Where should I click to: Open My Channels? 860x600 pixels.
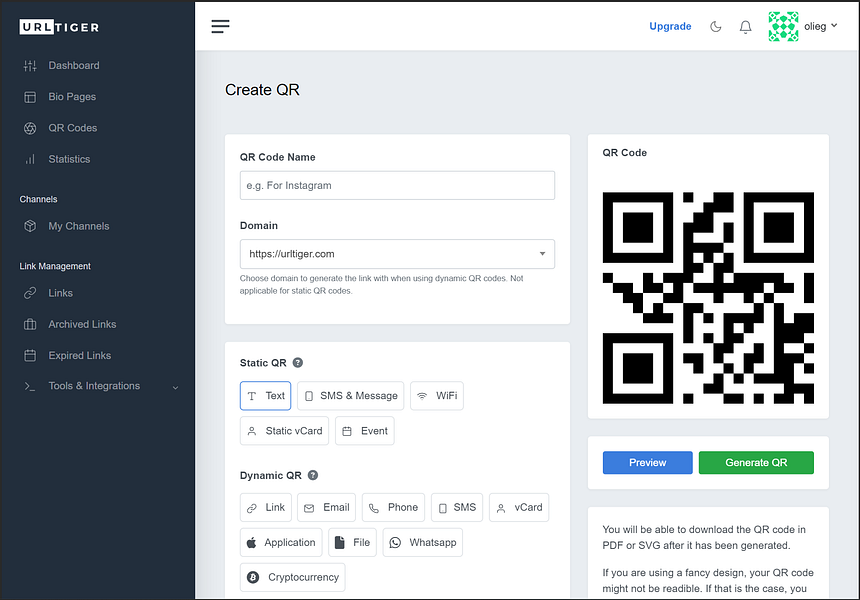(x=78, y=226)
